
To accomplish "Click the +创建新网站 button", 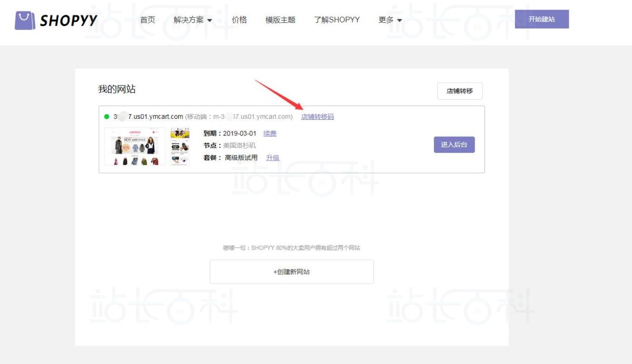I will 292,272.
